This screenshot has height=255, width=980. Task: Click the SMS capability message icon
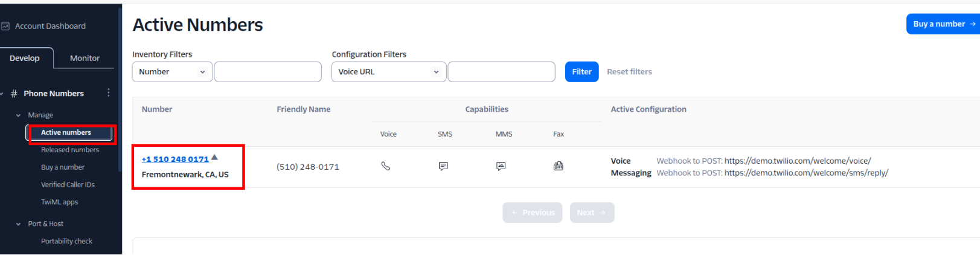pos(443,166)
